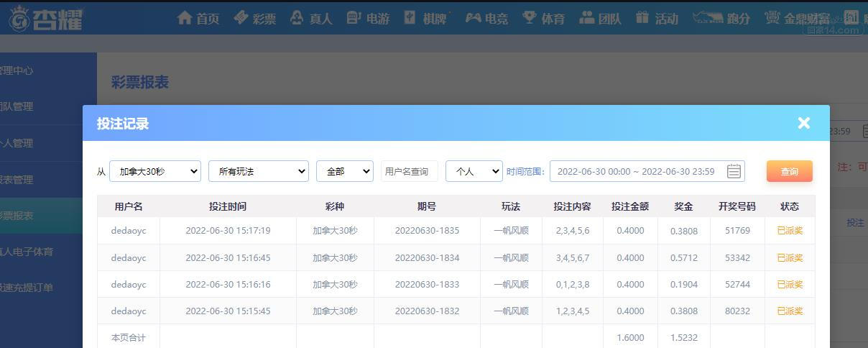Click the live dealer icon beside 真人

(297, 17)
